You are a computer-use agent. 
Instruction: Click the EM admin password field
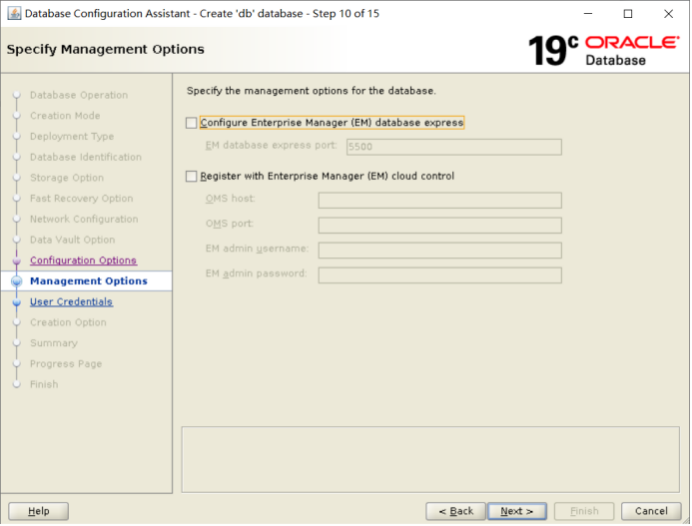pyautogui.click(x=440, y=275)
